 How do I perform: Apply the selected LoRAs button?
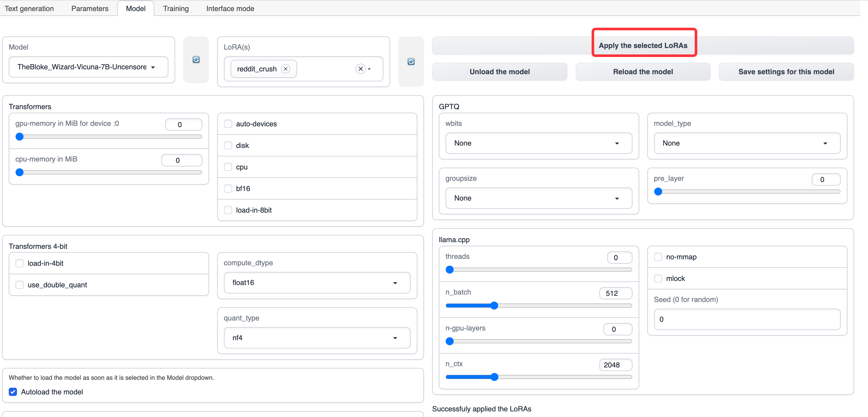click(x=644, y=45)
